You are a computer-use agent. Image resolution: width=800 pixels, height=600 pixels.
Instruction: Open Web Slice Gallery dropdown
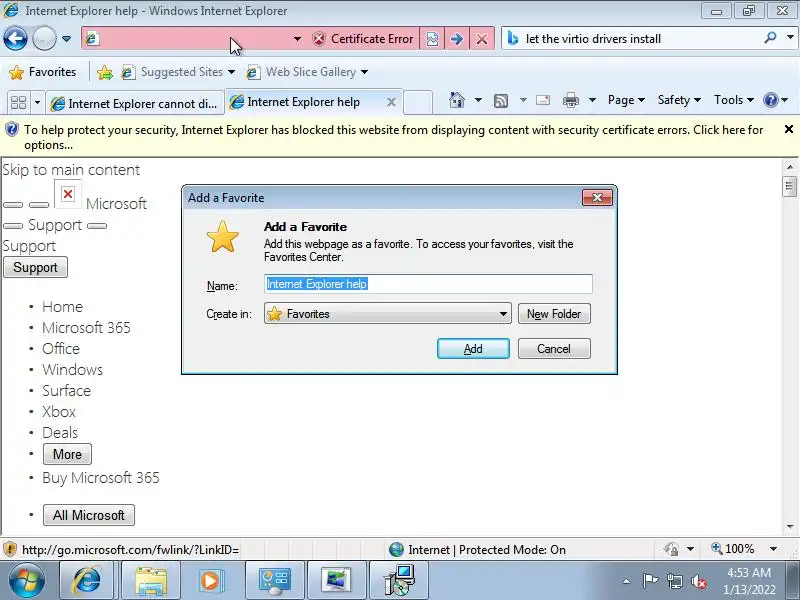click(307, 72)
